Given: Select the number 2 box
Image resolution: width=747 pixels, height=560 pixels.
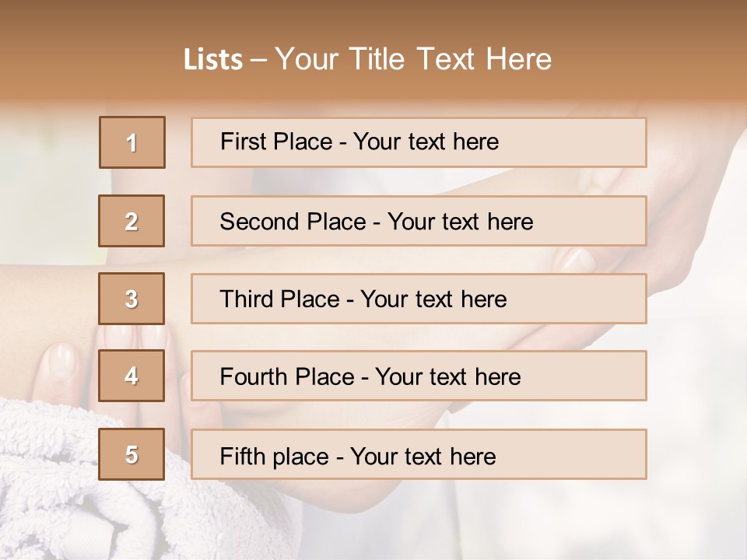Looking at the screenshot, I should point(132,221).
